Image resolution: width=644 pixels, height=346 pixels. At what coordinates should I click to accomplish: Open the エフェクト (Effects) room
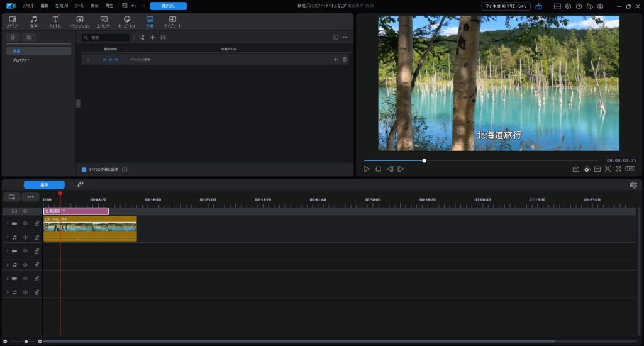click(x=103, y=21)
